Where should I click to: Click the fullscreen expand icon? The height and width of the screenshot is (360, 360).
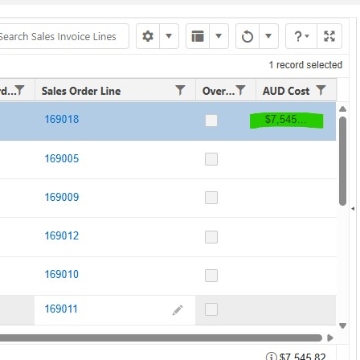pos(329,36)
